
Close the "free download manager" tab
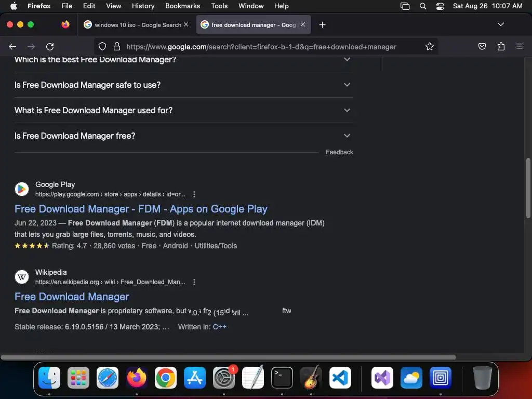click(x=303, y=24)
